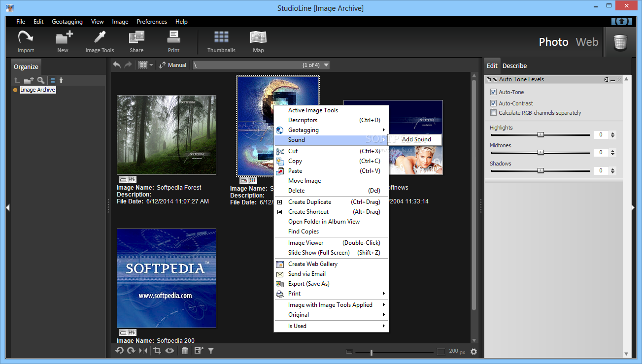Enable Calculate RGB-channels separately

pos(493,113)
